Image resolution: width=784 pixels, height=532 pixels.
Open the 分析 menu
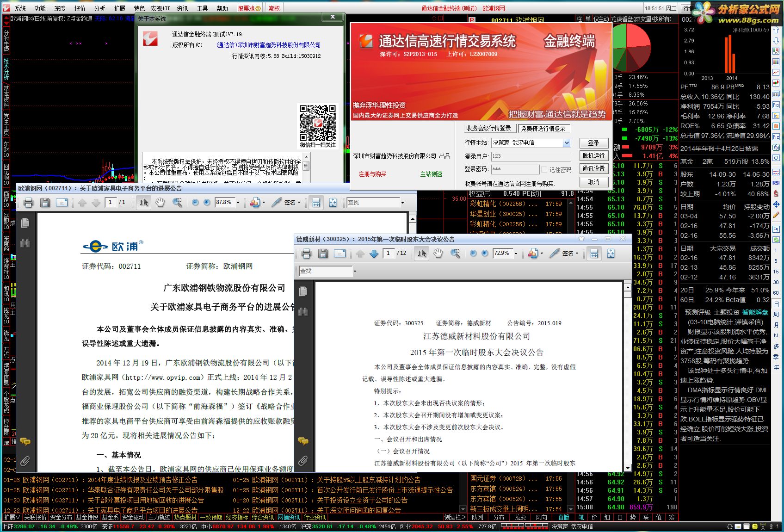(x=99, y=8)
